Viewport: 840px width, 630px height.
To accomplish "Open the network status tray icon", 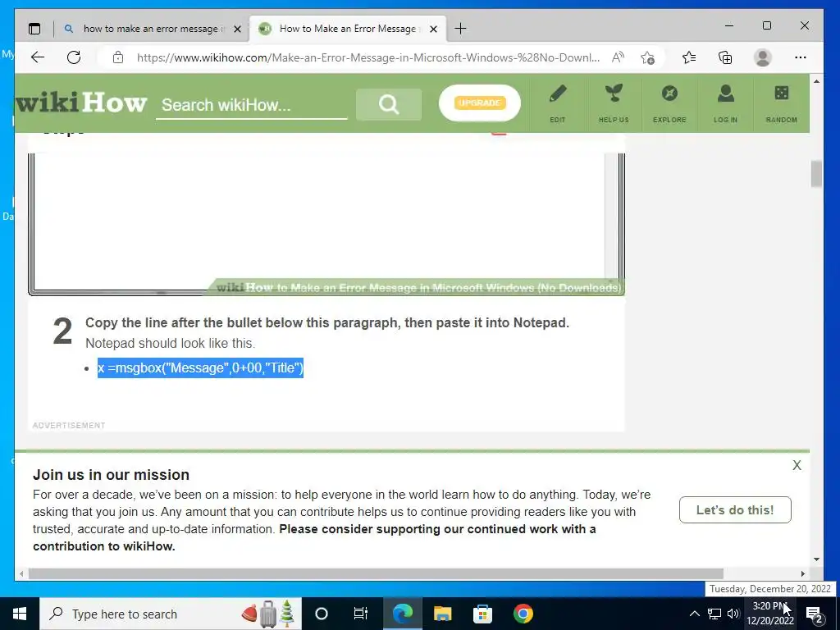I will pos(714,614).
